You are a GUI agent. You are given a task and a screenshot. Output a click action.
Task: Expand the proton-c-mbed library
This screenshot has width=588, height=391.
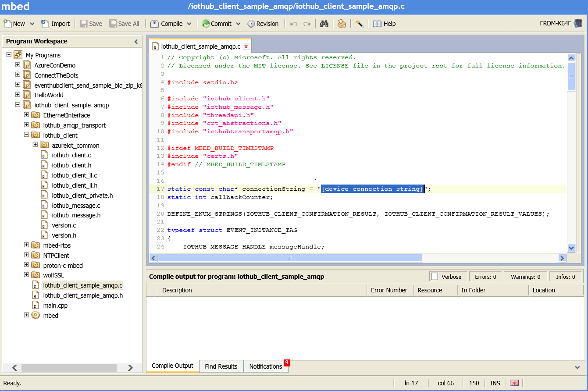tap(26, 265)
